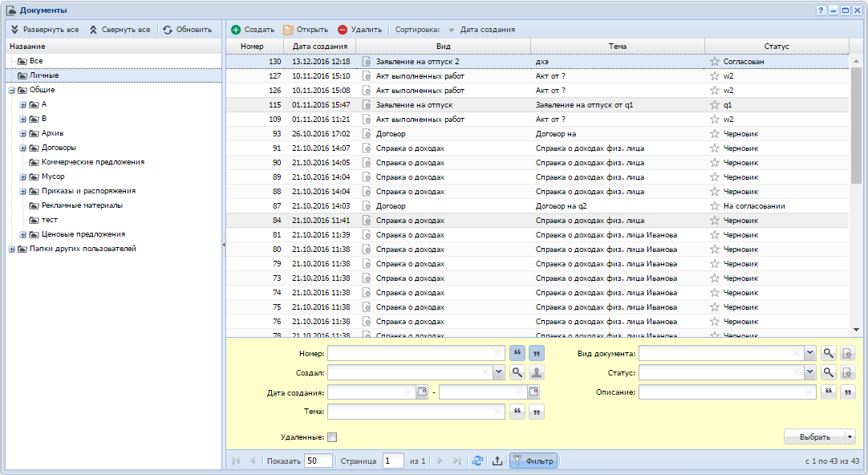Click the Обновить refresh icon in tree toolbar
This screenshot has width=868, height=475.
click(168, 30)
